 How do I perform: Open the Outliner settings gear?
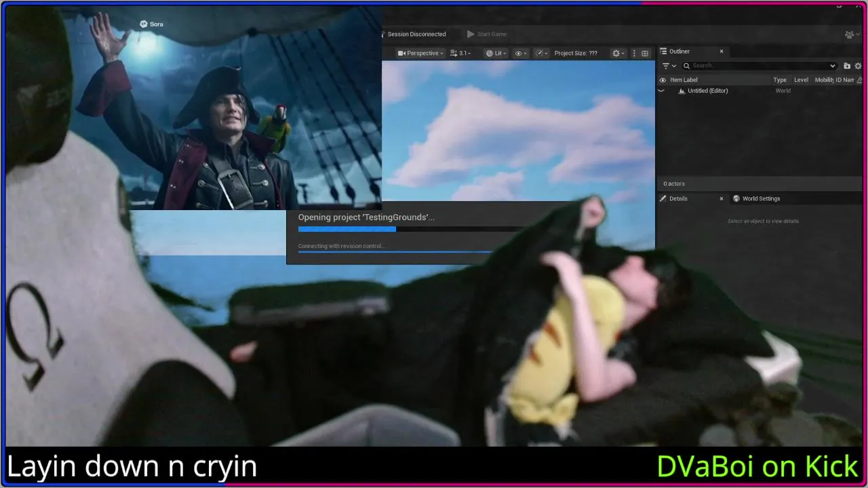coord(859,66)
